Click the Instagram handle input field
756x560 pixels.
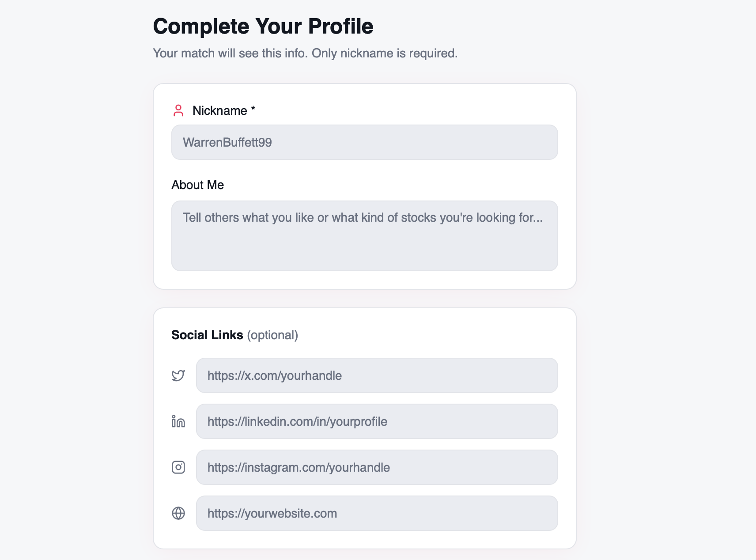[377, 467]
